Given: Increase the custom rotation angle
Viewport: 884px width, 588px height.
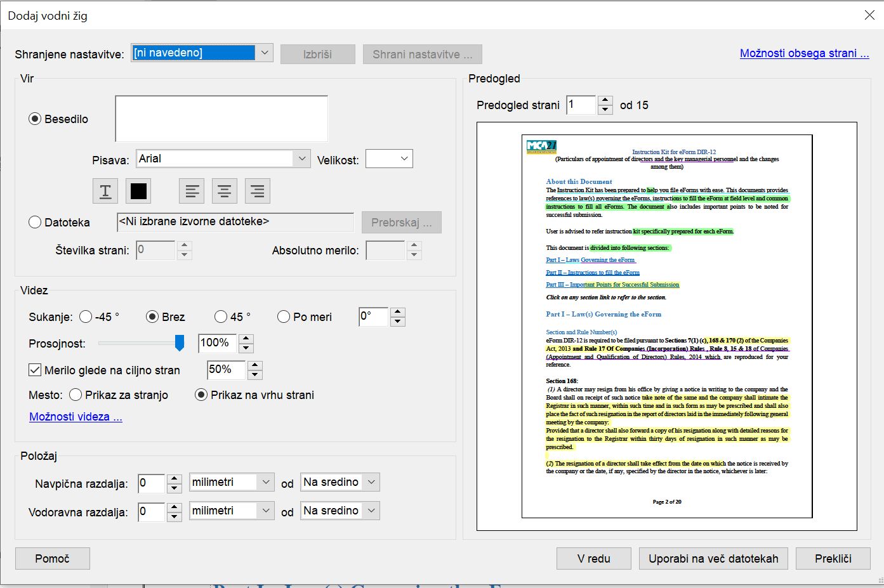Looking at the screenshot, I should coord(398,312).
